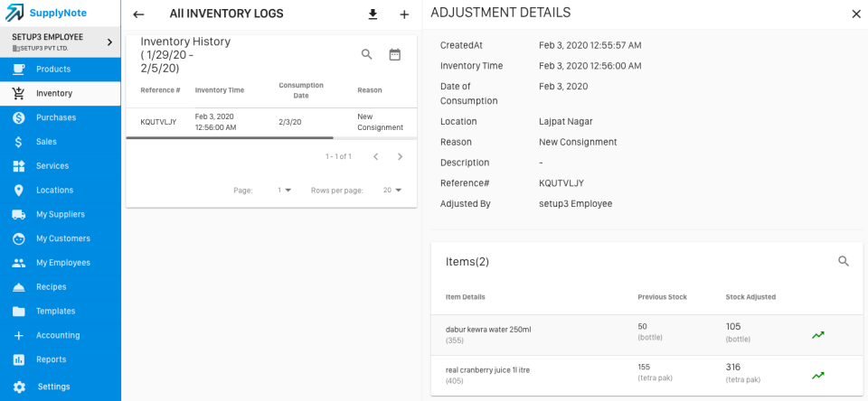Open the date range calendar icon
The image size is (868, 401).
point(395,54)
